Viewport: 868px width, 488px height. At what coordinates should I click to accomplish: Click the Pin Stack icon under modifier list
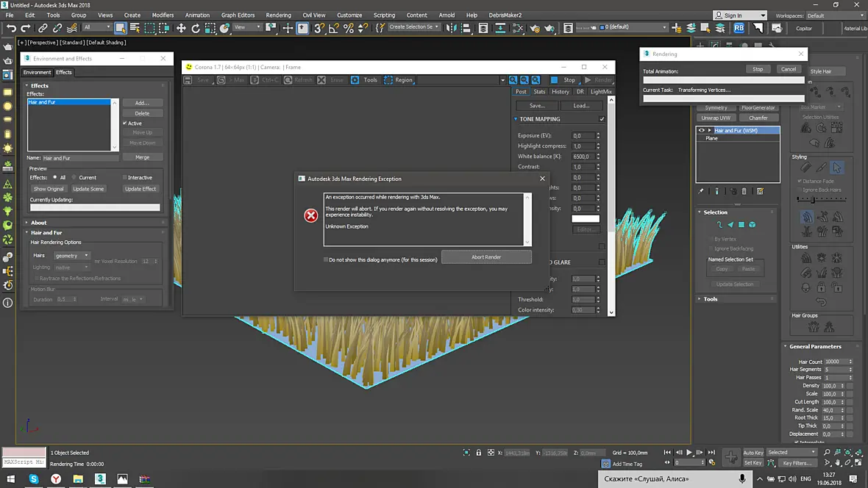click(701, 191)
